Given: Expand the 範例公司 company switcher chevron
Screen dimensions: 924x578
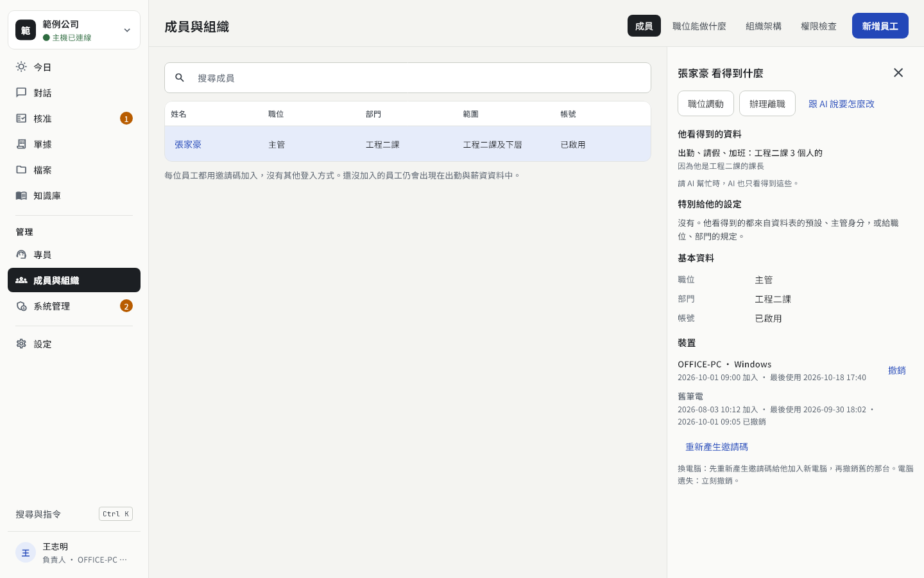Looking at the screenshot, I should coord(127,30).
